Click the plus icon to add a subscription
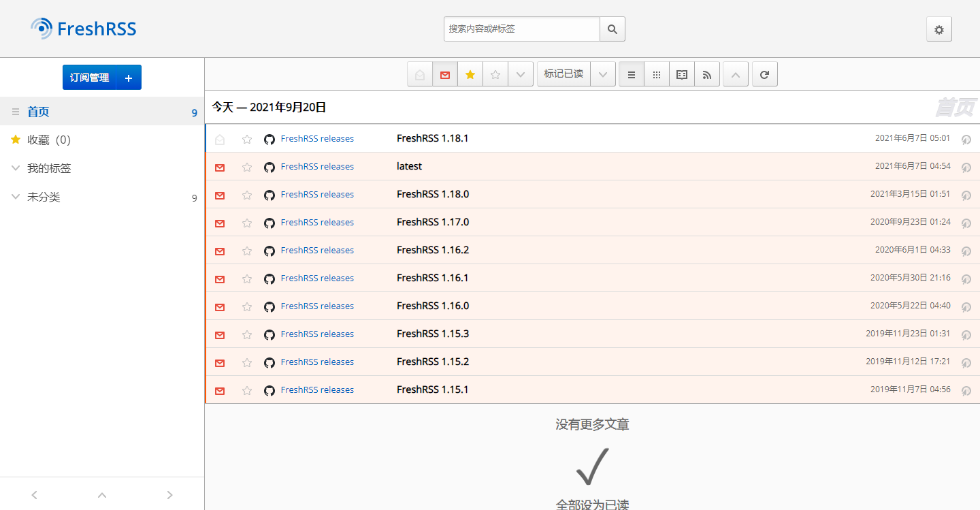The image size is (980, 510). tap(129, 78)
